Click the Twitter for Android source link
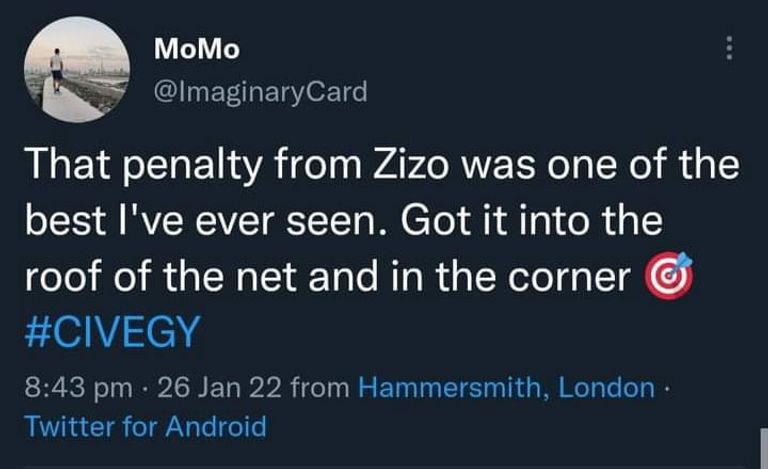 (x=145, y=427)
